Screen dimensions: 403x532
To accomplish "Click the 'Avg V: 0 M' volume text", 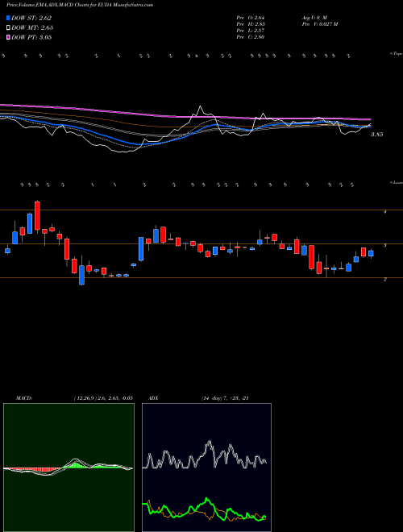I will coord(314,17).
